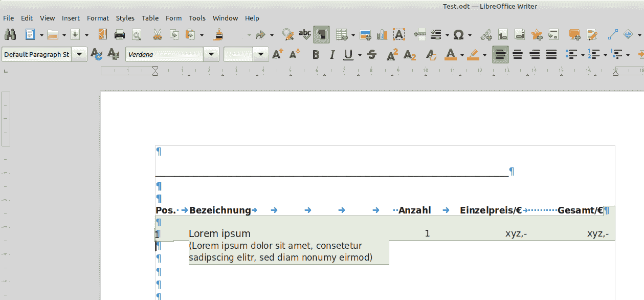
Task: Click the Omega special character icon
Action: click(x=459, y=35)
